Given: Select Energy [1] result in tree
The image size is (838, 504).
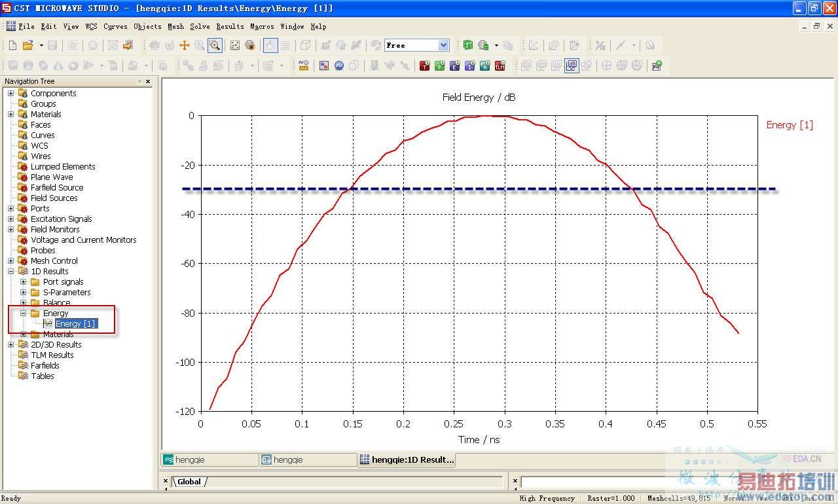Looking at the screenshot, I should (76, 323).
